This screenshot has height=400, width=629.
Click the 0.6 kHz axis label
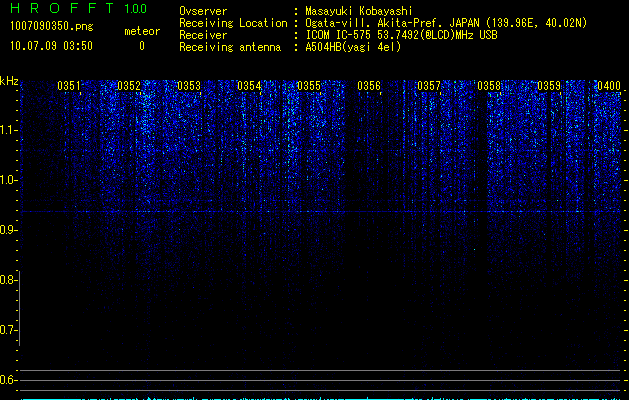(x=8, y=380)
